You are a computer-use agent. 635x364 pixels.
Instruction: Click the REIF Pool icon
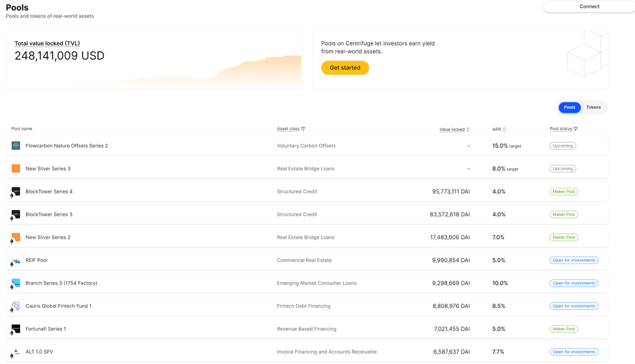pyautogui.click(x=16, y=260)
